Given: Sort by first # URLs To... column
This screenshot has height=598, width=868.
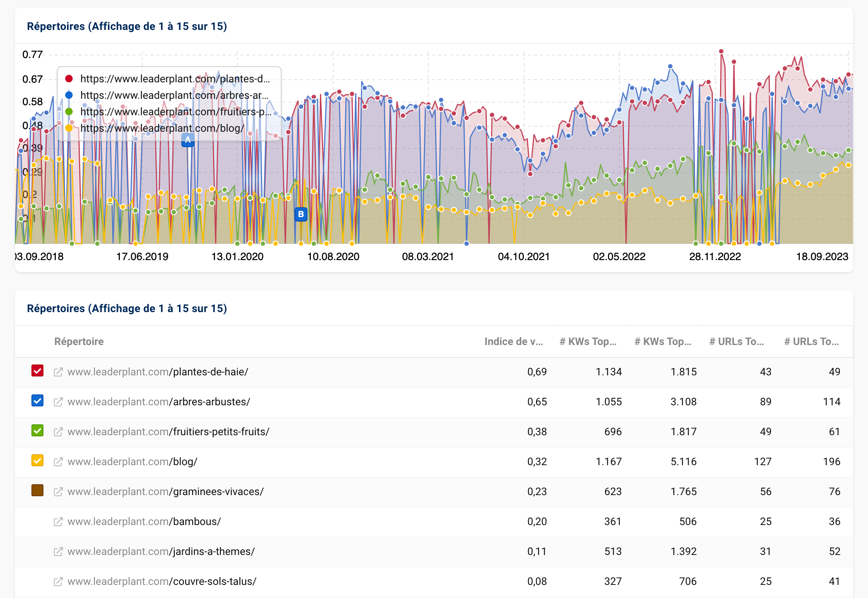Looking at the screenshot, I should [737, 342].
